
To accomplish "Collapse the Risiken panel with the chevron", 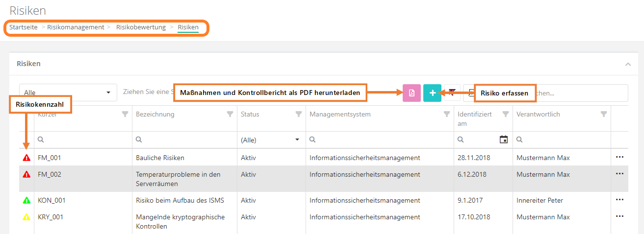I will point(627,64).
